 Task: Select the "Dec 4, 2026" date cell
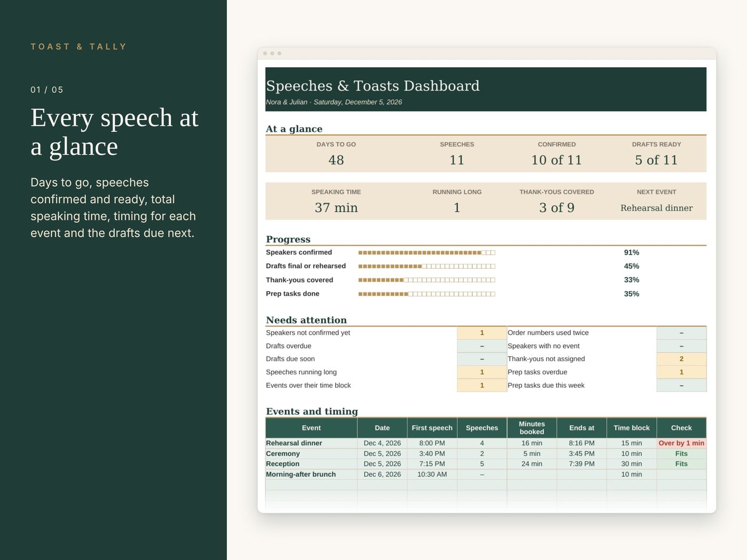coord(382,443)
